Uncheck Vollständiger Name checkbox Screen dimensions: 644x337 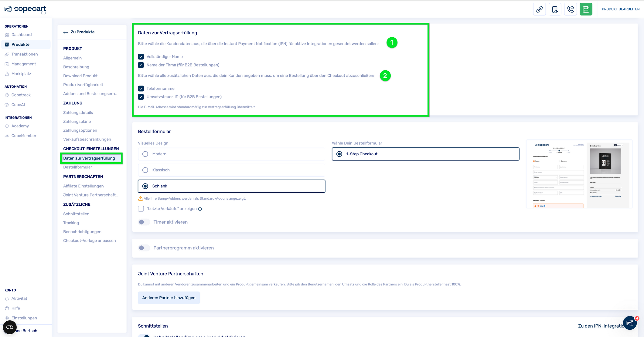pyautogui.click(x=141, y=57)
